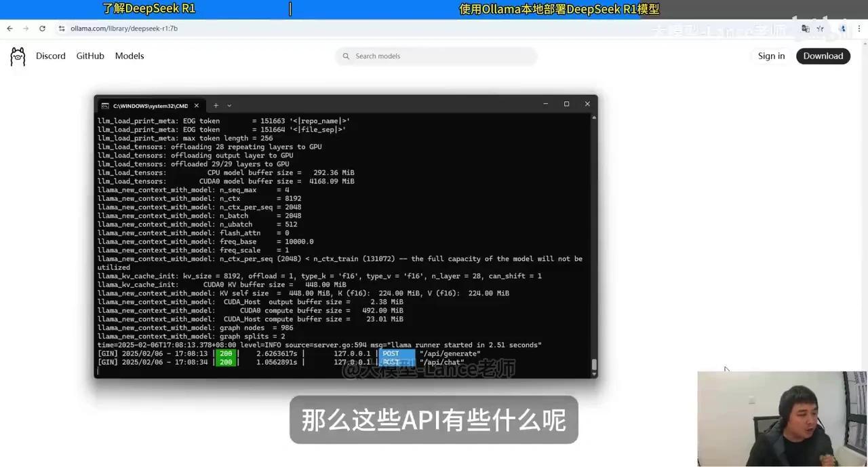Open Google Translate icon in address bar
Viewport: 868px width, 467px height.
coord(805,29)
